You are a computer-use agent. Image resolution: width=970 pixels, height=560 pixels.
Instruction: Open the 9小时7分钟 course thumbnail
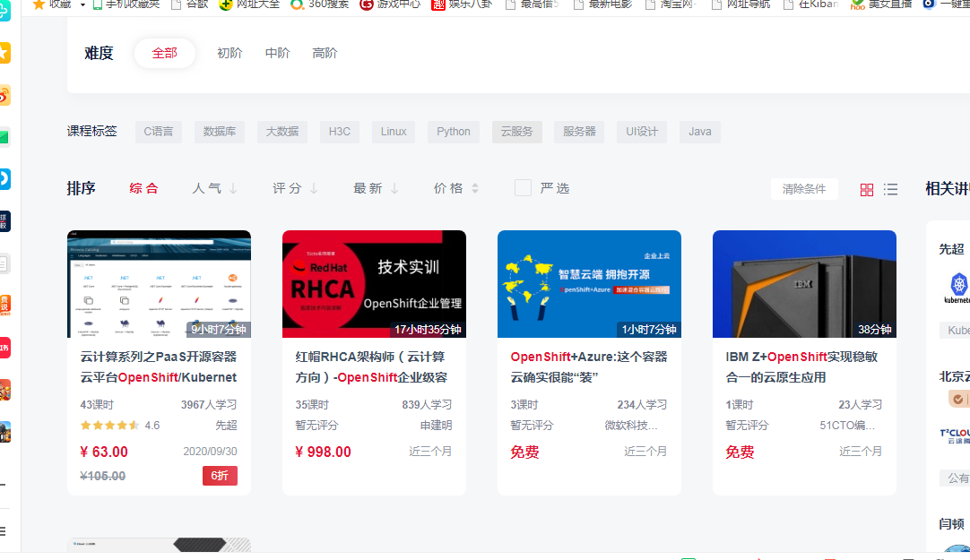point(159,284)
